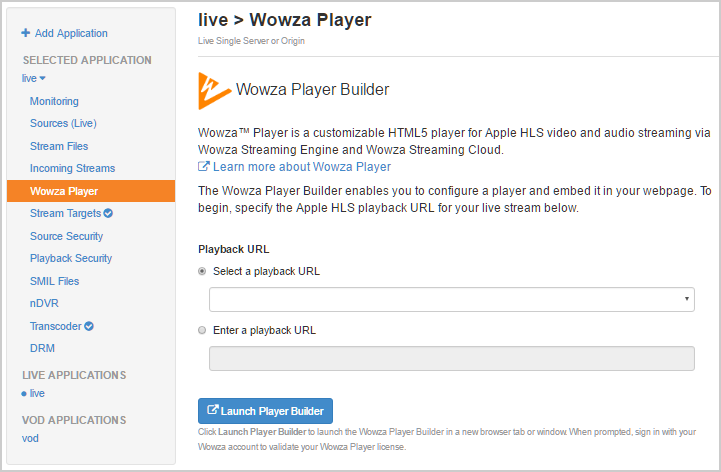Open the playback URL dropdown list
This screenshot has height=472, width=721.
coord(451,299)
